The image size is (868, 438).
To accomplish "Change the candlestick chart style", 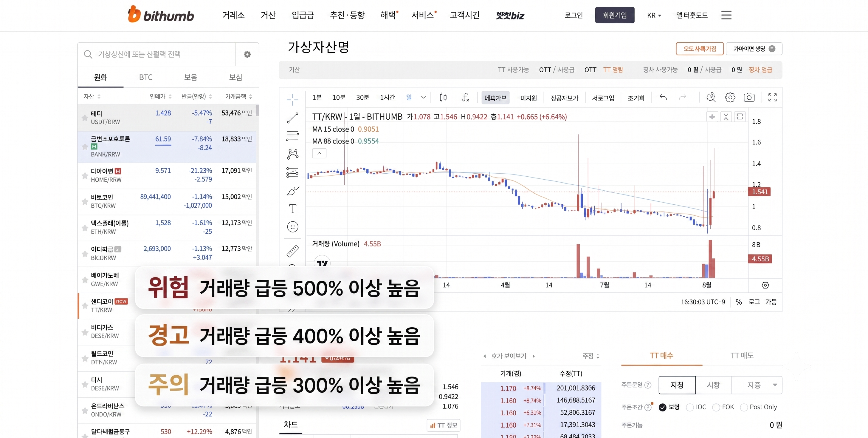I will [x=443, y=98].
